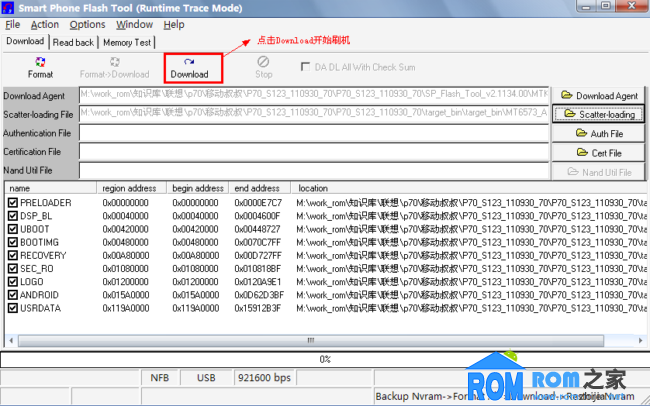Screen dimensions: 650x406
Task: Browse for the Download Agent file
Action: coord(599,96)
